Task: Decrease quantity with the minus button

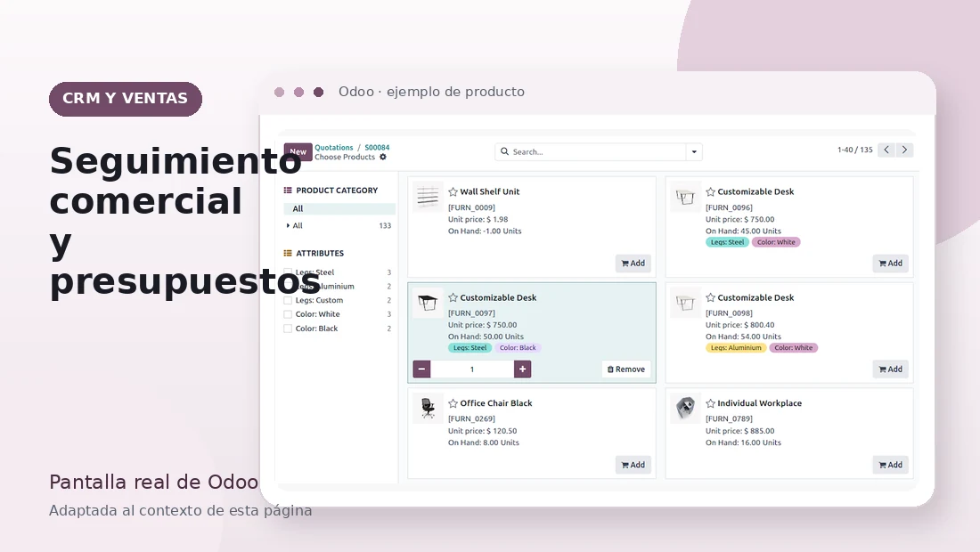Action: (x=422, y=369)
